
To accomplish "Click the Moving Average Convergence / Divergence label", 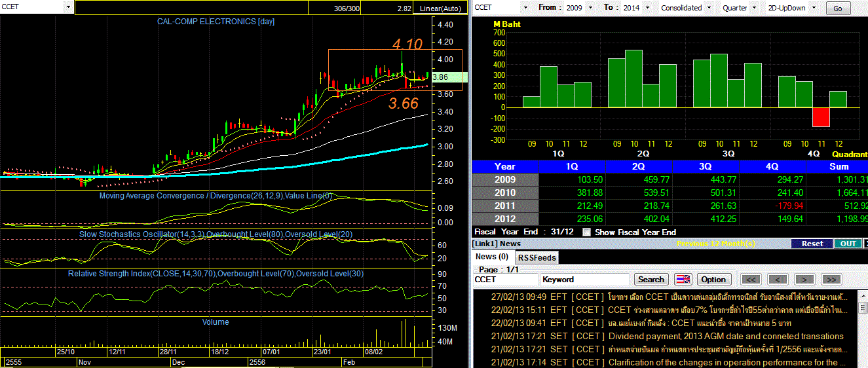I will point(216,196).
